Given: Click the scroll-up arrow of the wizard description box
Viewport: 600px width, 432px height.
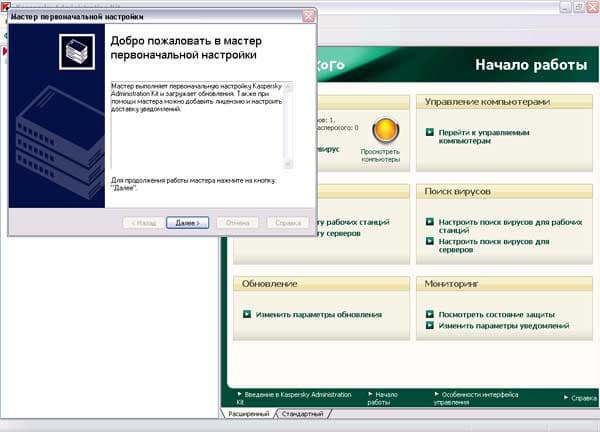Looking at the screenshot, I should pos(289,86).
